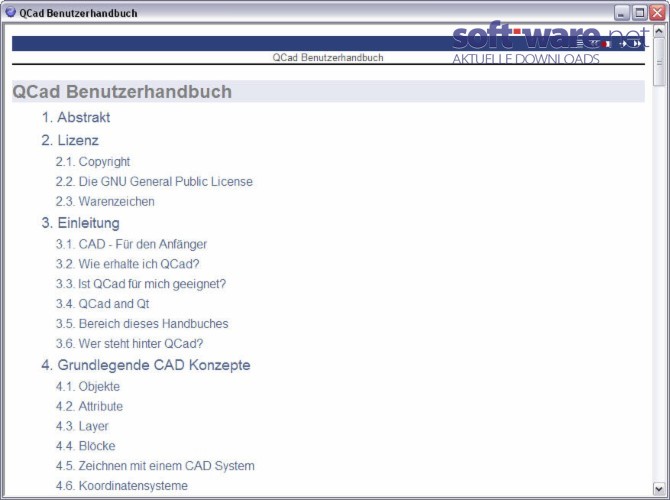Open 3.6. Wer steht hinter QCad?
Viewport: 670px width, 500px height.
[x=129, y=344]
